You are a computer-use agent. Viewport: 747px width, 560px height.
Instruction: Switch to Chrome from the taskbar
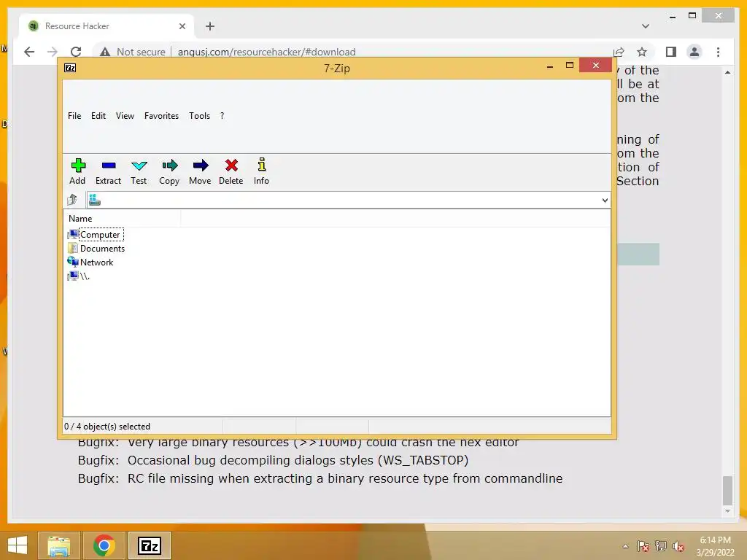coord(104,545)
